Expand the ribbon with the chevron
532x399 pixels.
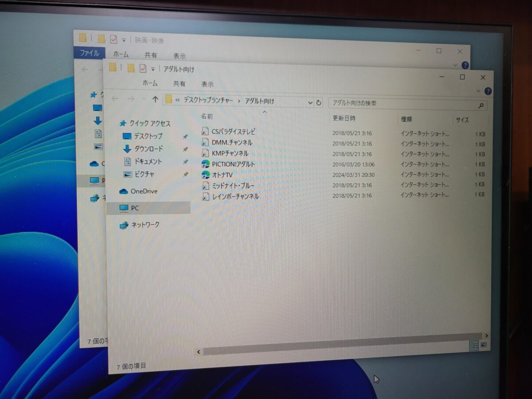478,91
